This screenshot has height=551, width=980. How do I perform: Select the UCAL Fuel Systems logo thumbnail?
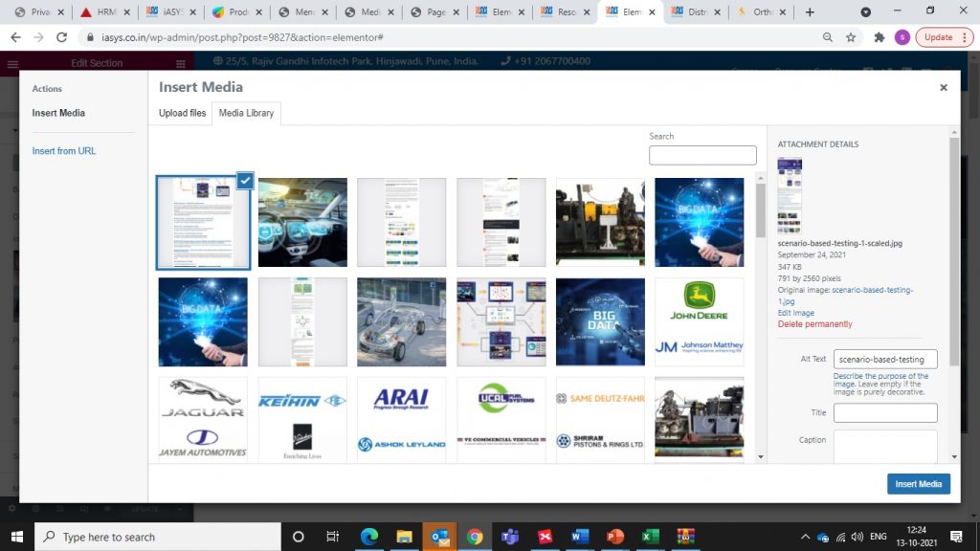(x=501, y=419)
